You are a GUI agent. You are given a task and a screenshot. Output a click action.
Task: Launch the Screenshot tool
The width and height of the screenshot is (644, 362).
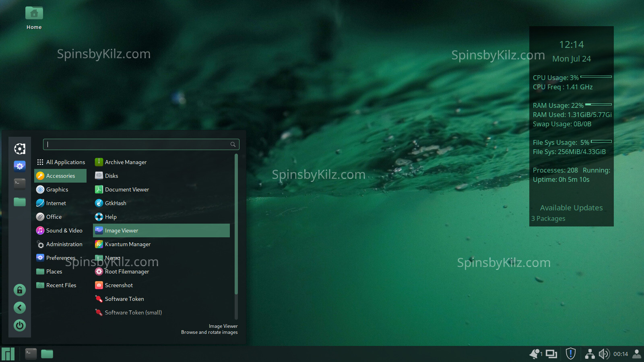pos(161,285)
